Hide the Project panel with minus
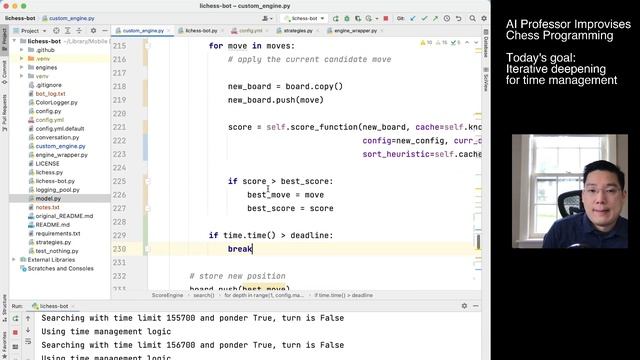 [x=104, y=31]
